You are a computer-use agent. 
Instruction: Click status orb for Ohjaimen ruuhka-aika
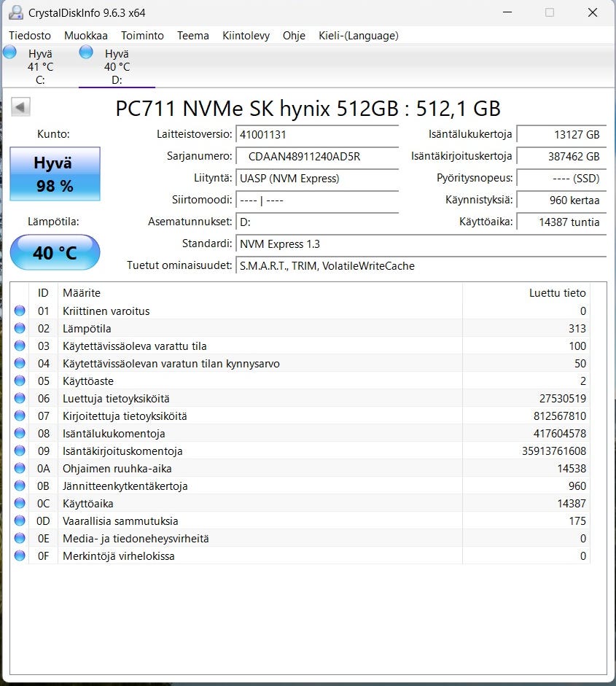pyautogui.click(x=20, y=468)
